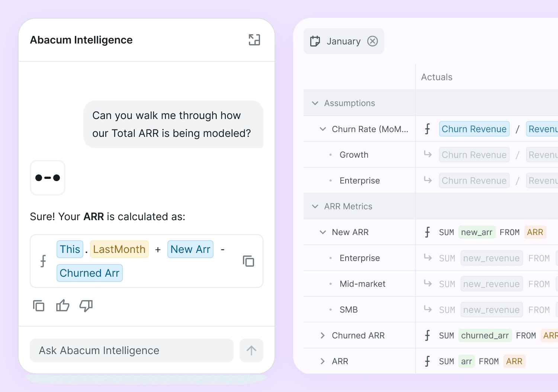This screenshot has height=392, width=558.
Task: Select the Growth row label
Action: [x=354, y=155]
